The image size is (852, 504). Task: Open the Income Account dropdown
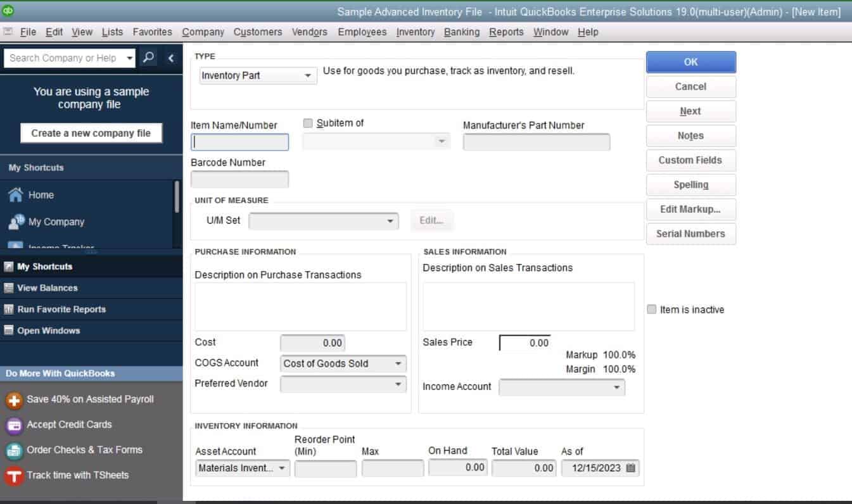click(x=562, y=387)
